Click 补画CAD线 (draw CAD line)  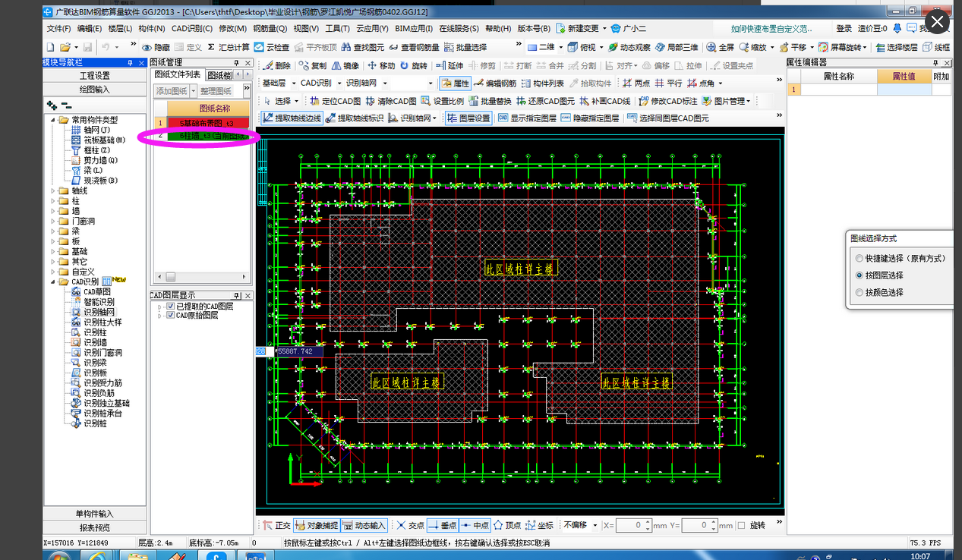pos(605,101)
